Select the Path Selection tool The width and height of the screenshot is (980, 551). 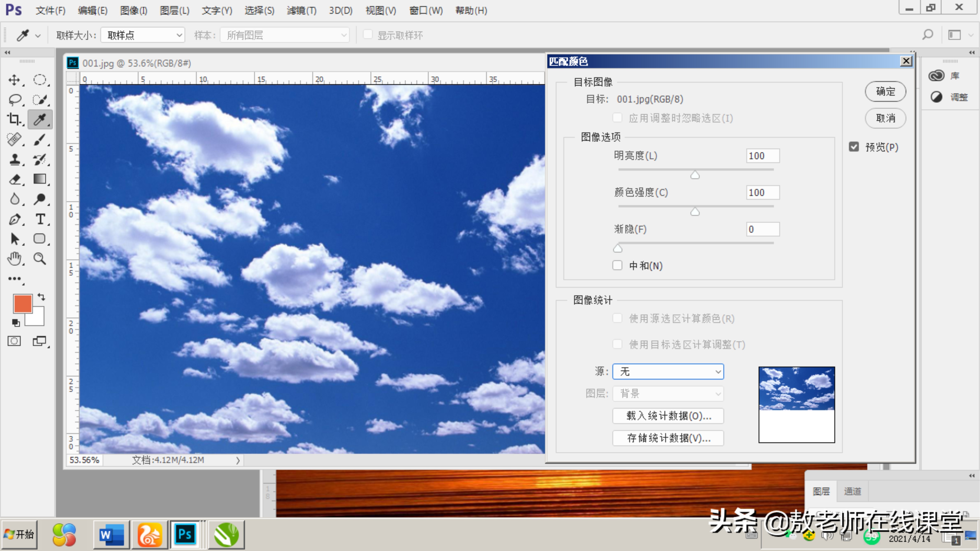point(15,239)
